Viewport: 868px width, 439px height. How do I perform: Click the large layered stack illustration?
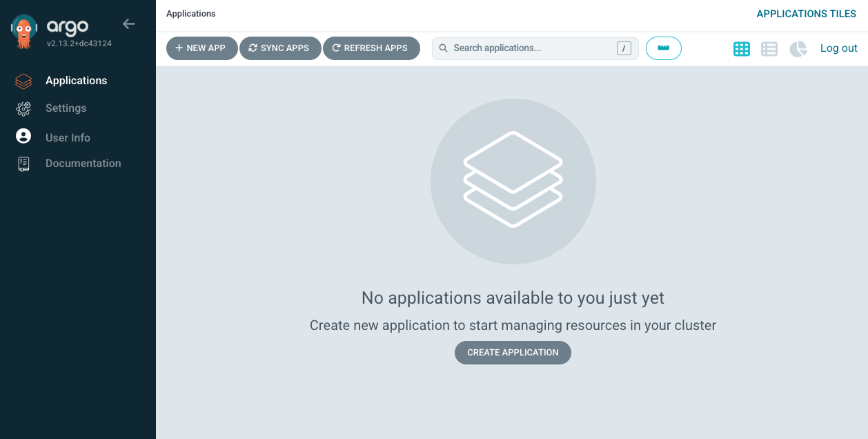pyautogui.click(x=513, y=181)
